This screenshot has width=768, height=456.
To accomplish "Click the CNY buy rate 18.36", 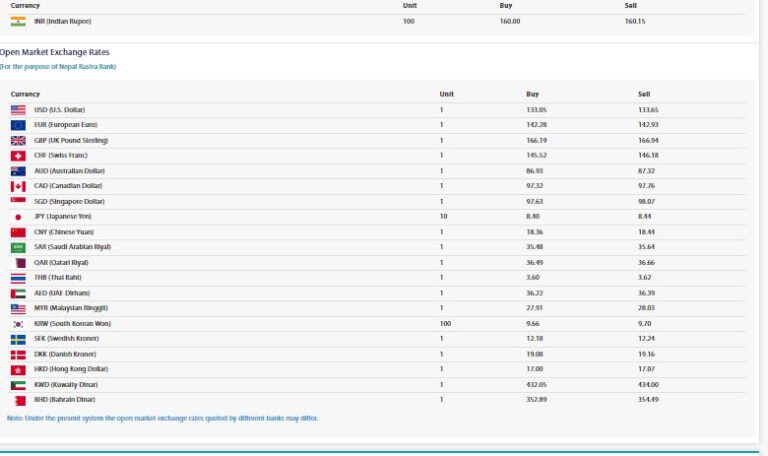I will click(534, 232).
